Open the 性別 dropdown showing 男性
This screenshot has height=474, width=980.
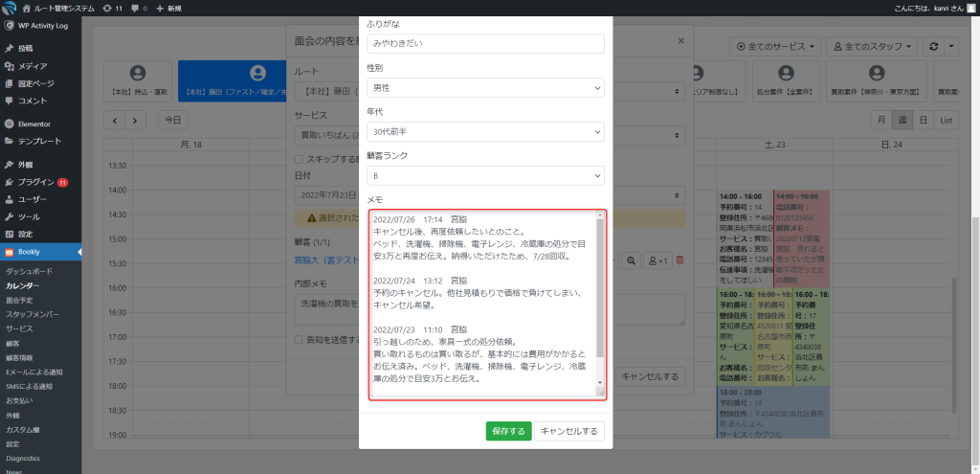coord(485,88)
